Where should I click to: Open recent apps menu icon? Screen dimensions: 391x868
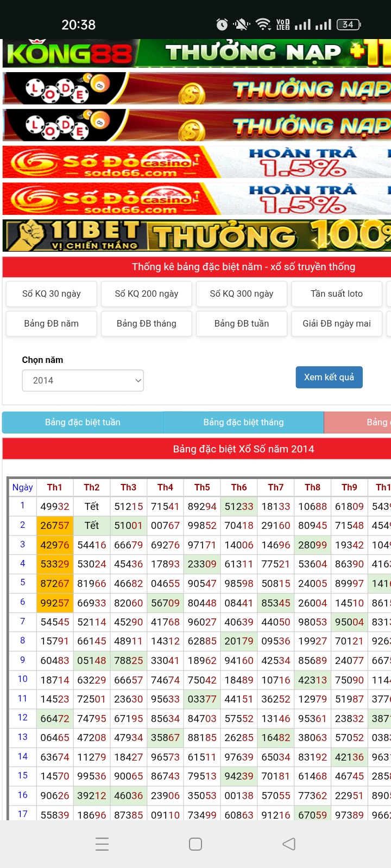102,844
